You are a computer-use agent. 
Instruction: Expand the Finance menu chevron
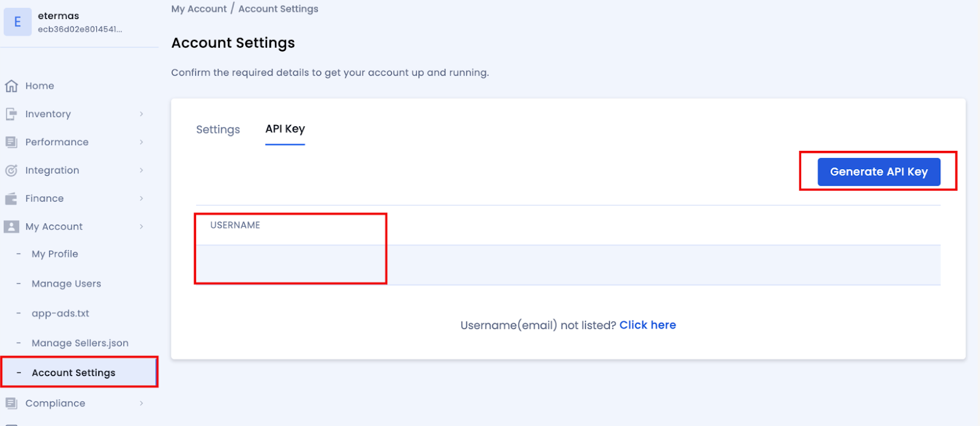[141, 199]
